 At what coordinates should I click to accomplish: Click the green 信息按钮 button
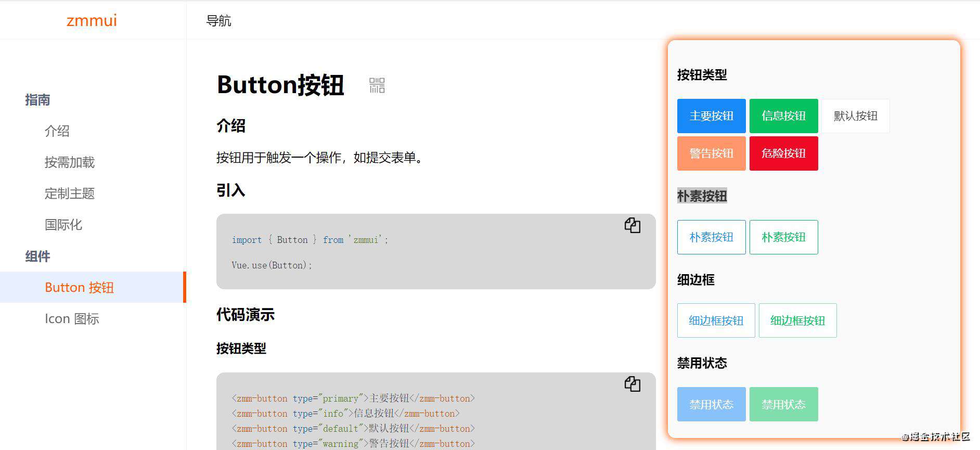click(784, 116)
